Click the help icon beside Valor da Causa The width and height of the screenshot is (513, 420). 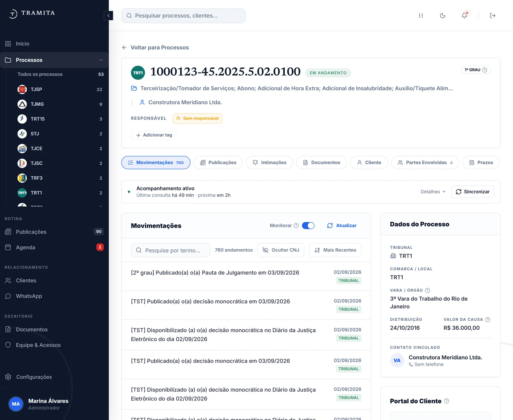[488, 320]
